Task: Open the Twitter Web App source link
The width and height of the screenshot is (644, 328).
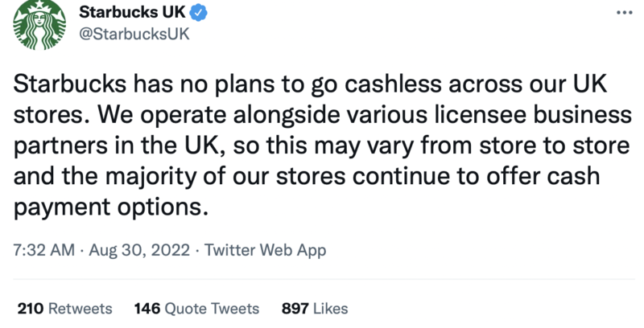Action: [266, 250]
